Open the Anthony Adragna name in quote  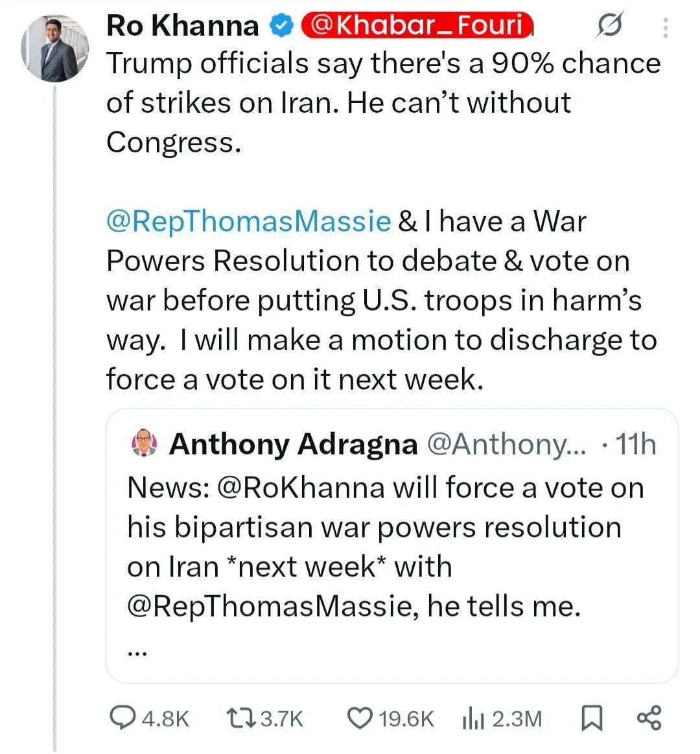point(293,445)
